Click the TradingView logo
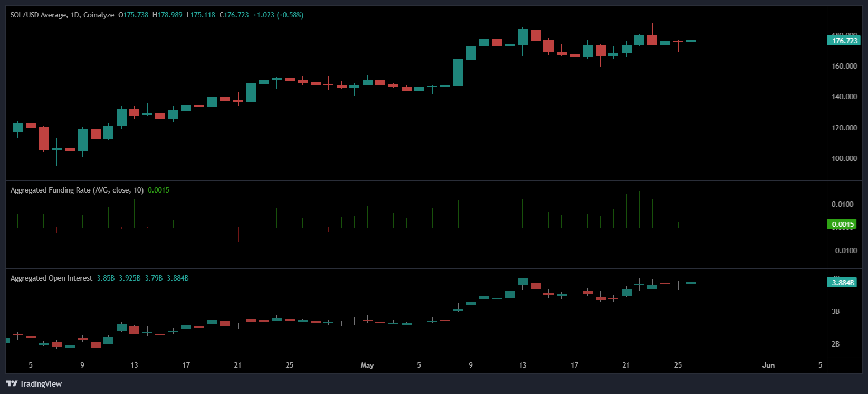Image resolution: width=868 pixels, height=394 pixels. pos(34,383)
